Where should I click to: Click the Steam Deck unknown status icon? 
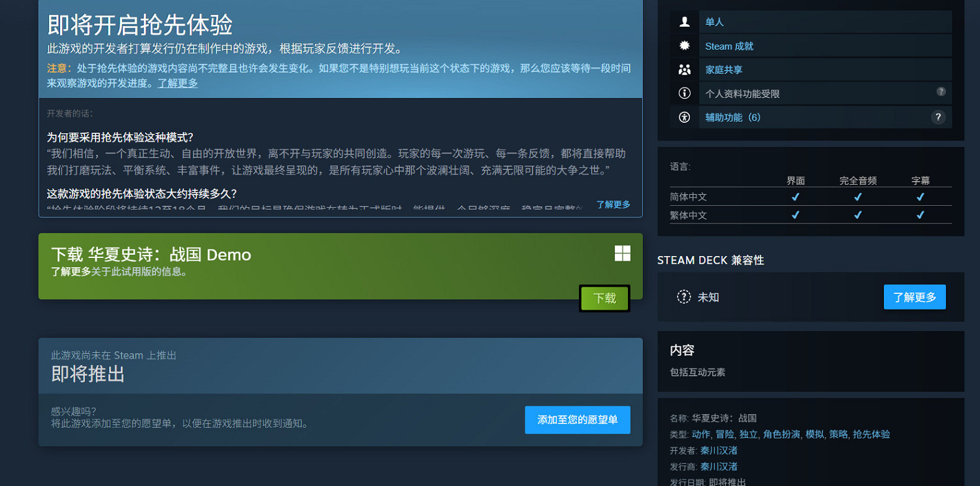pyautogui.click(x=683, y=297)
